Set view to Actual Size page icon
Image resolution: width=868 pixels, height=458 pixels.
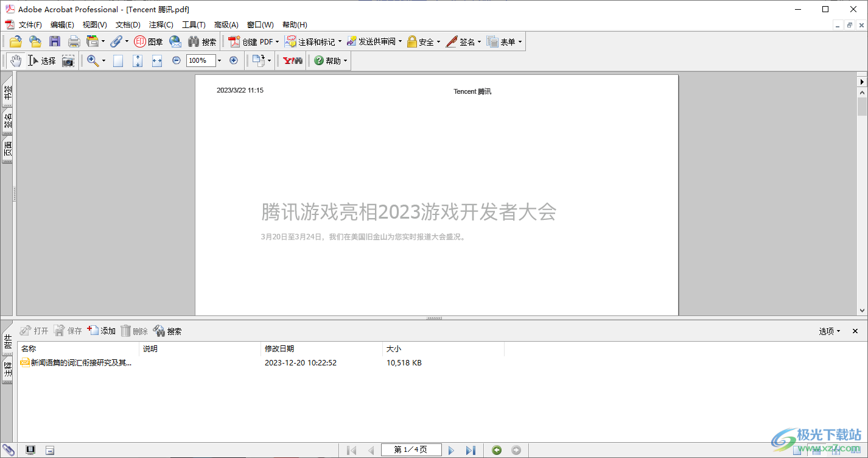pos(118,60)
